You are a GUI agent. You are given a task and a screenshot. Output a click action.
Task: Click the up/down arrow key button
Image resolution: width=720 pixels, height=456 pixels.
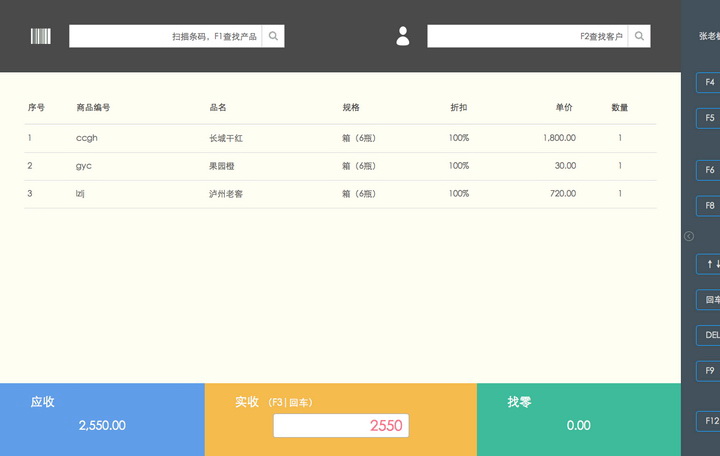click(709, 264)
